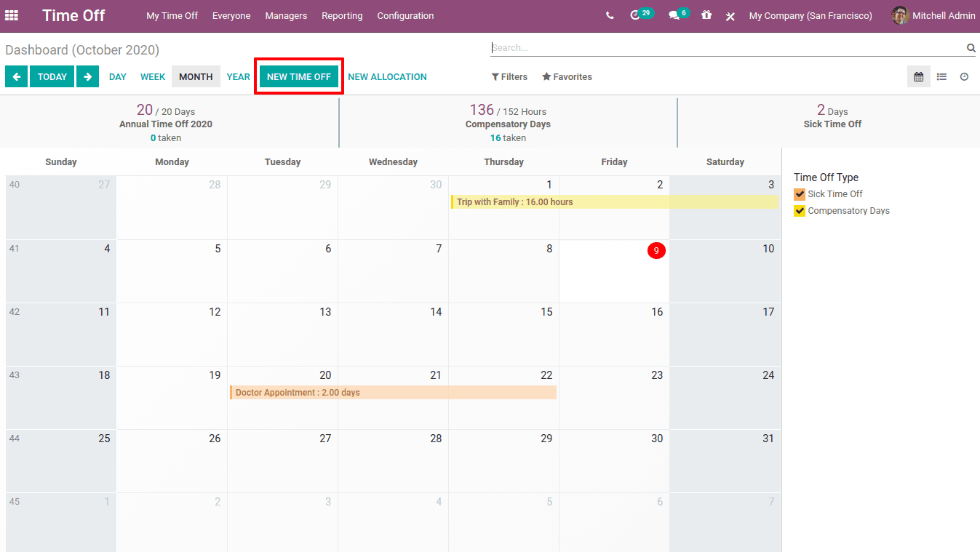This screenshot has height=552, width=980.
Task: Switch to YEAR view
Action: point(238,76)
